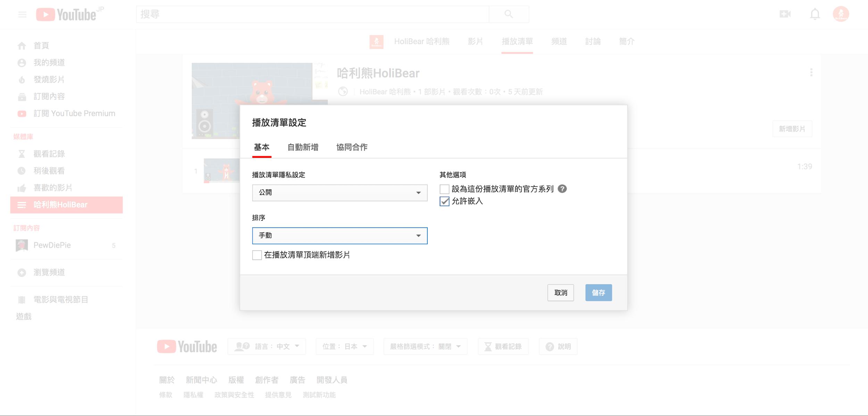The height and width of the screenshot is (416, 868).
Task: Click the 儲存 save button
Action: click(599, 293)
